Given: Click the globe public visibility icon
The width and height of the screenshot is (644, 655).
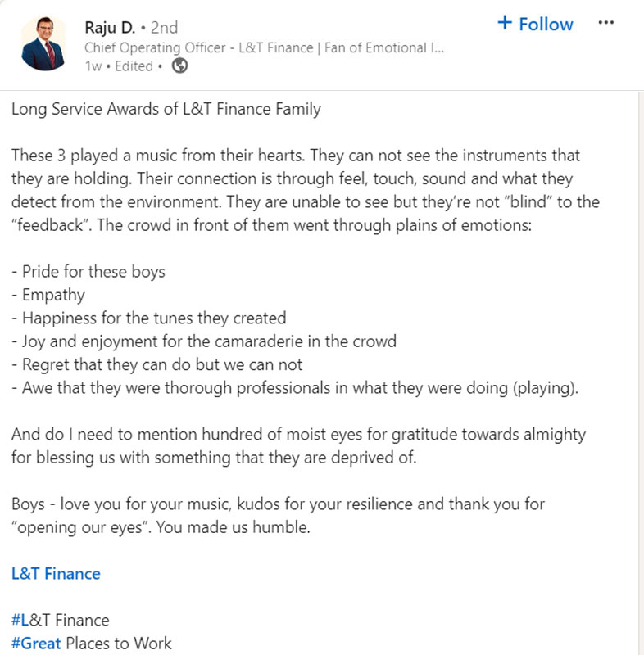Looking at the screenshot, I should [179, 65].
